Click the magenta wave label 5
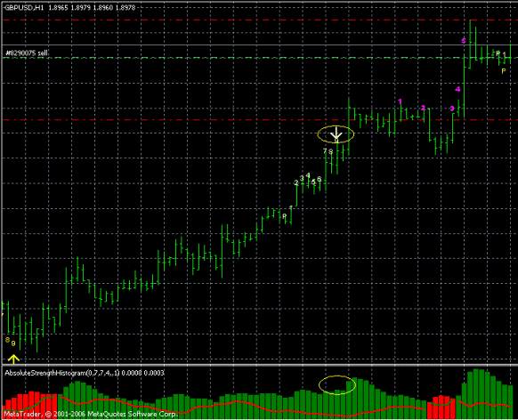The width and height of the screenshot is (518, 420). coord(464,41)
